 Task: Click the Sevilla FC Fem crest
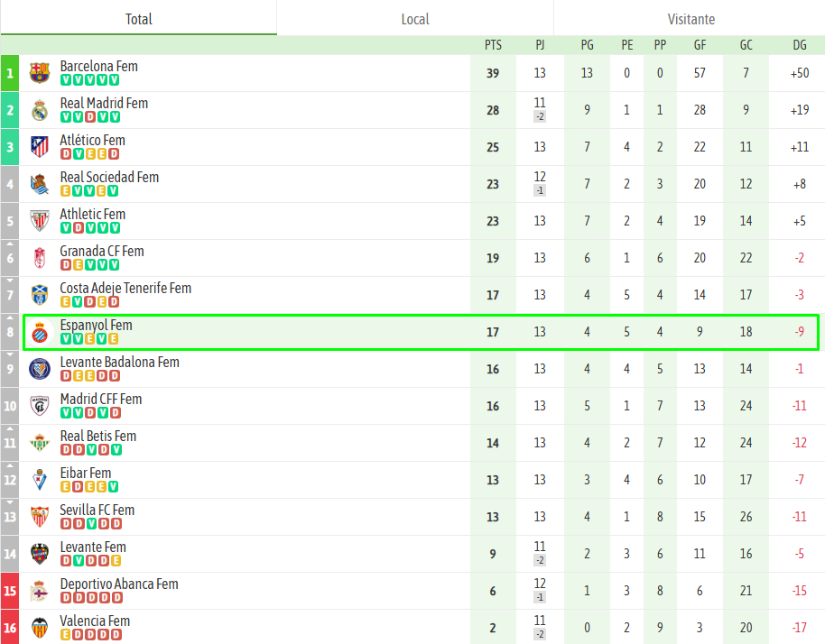click(39, 517)
